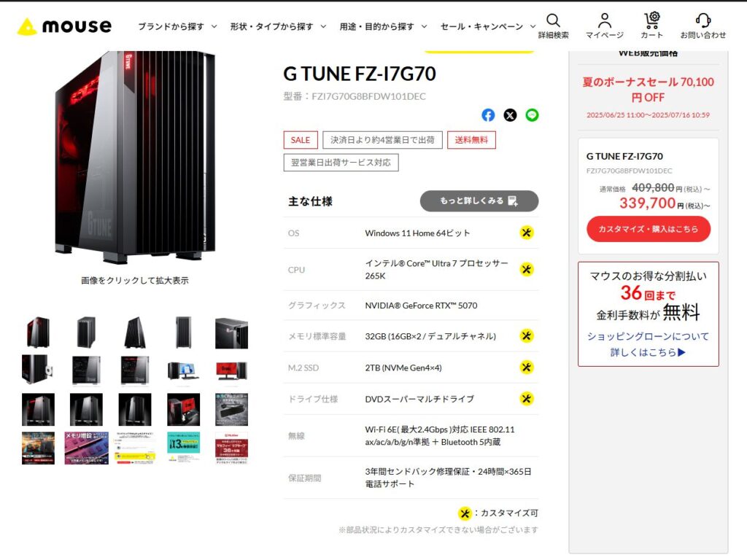The image size is (747, 560).
Task: Click customize wrench icon for ドライブ仕様
Action: (x=527, y=399)
